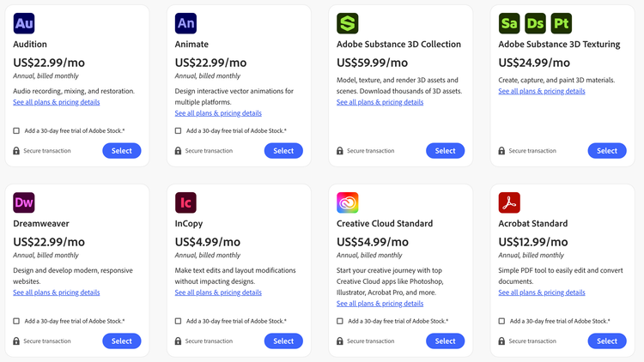Click the Animate app icon
The width and height of the screenshot is (644, 362).
pos(185,23)
